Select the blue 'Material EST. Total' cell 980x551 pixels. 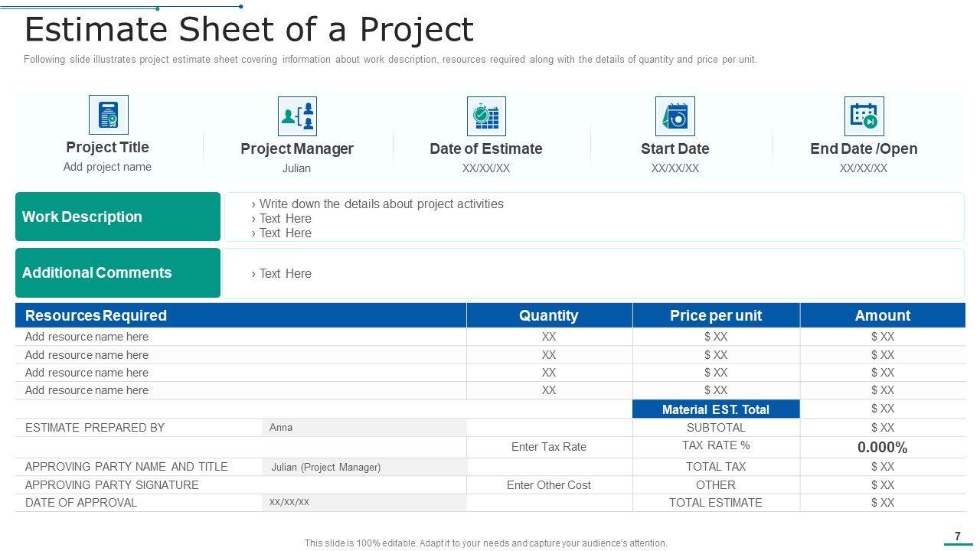coord(716,409)
